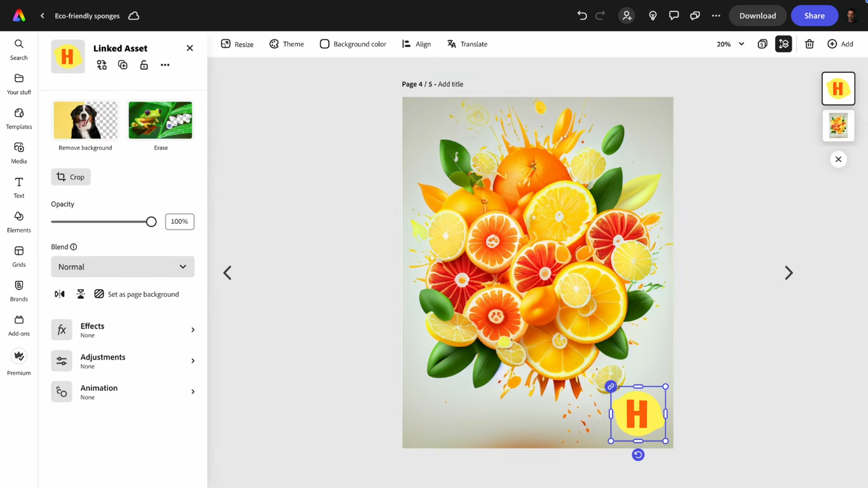Open the Theme option

[287, 44]
